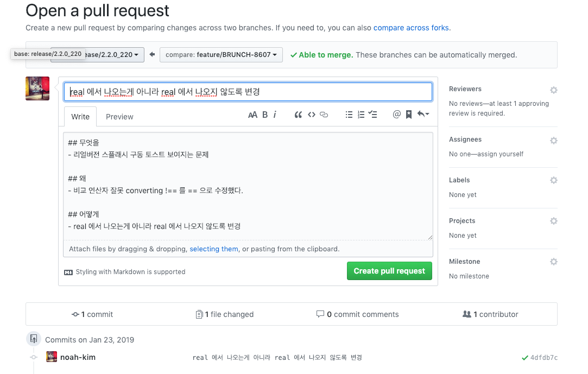Image resolution: width=588 pixels, height=374 pixels.
Task: Switch to the Preview tab
Action: 119,116
